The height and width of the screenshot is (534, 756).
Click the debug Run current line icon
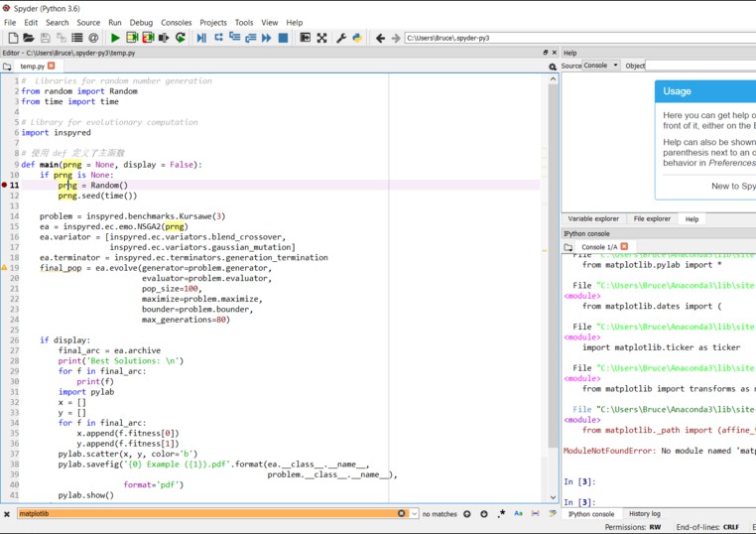click(218, 37)
